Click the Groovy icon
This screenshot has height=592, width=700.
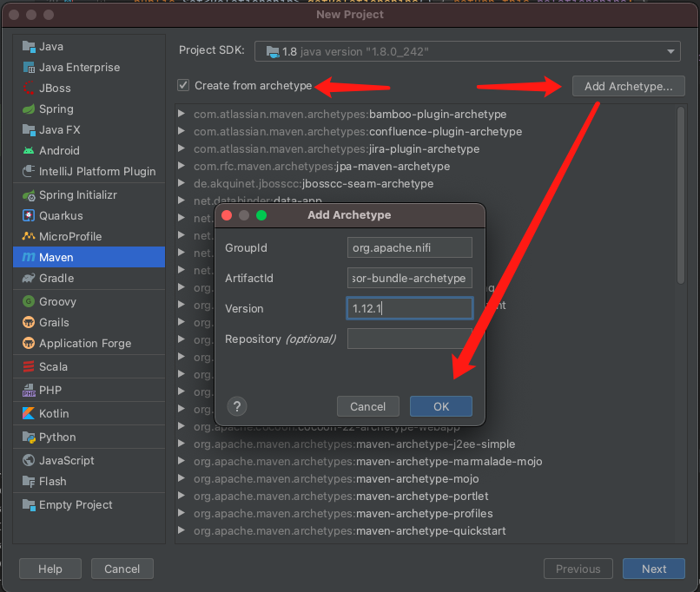click(x=29, y=301)
